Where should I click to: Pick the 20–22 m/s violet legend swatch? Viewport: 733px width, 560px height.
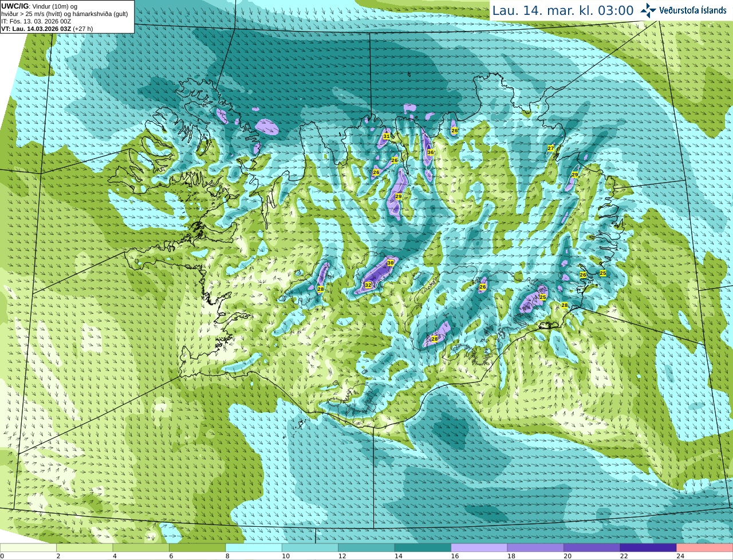pos(592,548)
